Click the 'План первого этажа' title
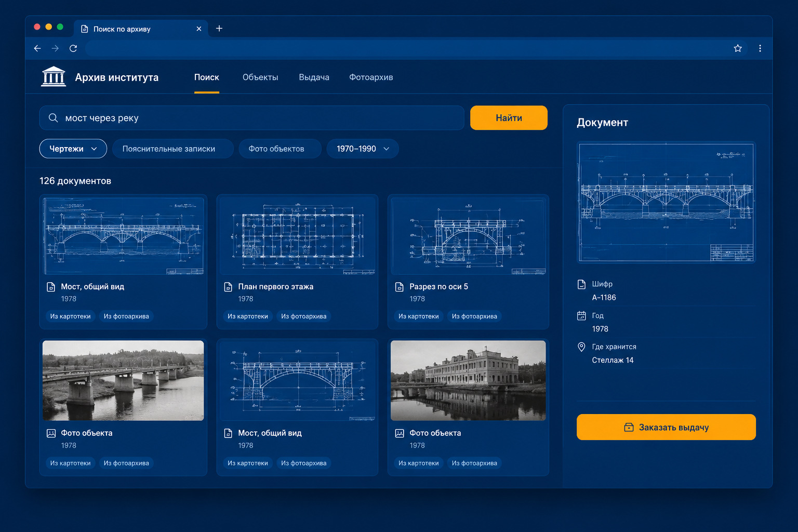Screen dimensions: 798x532 (x=276, y=287)
